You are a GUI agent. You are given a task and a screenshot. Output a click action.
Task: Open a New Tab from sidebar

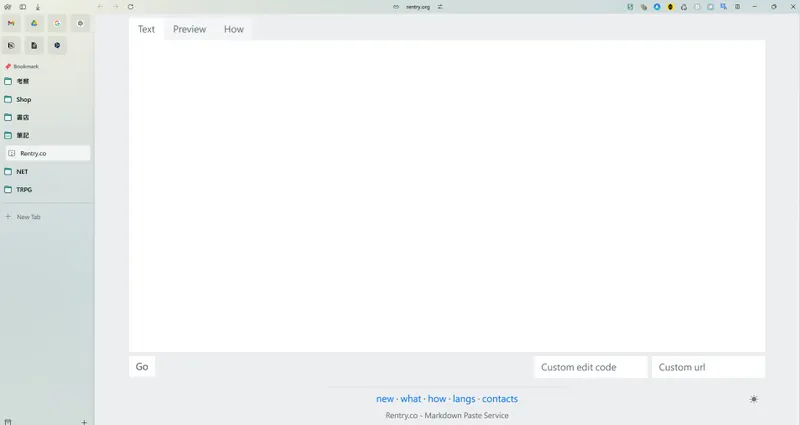coord(47,217)
